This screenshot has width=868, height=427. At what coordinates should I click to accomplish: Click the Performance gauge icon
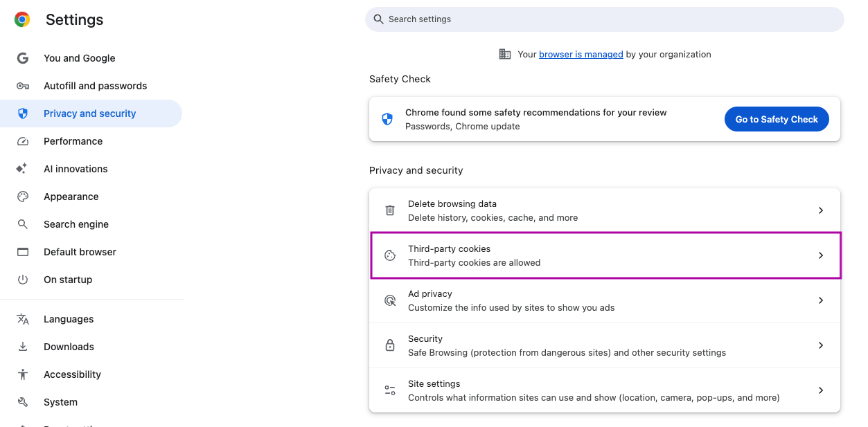[23, 141]
